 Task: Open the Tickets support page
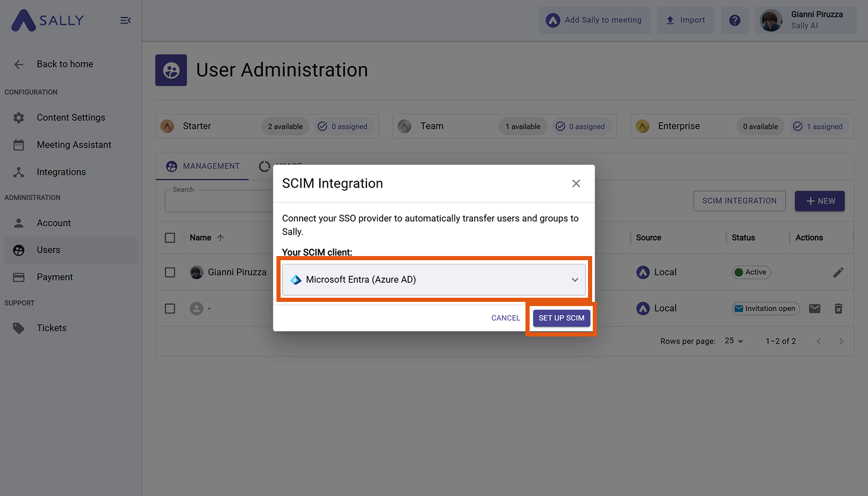51,327
